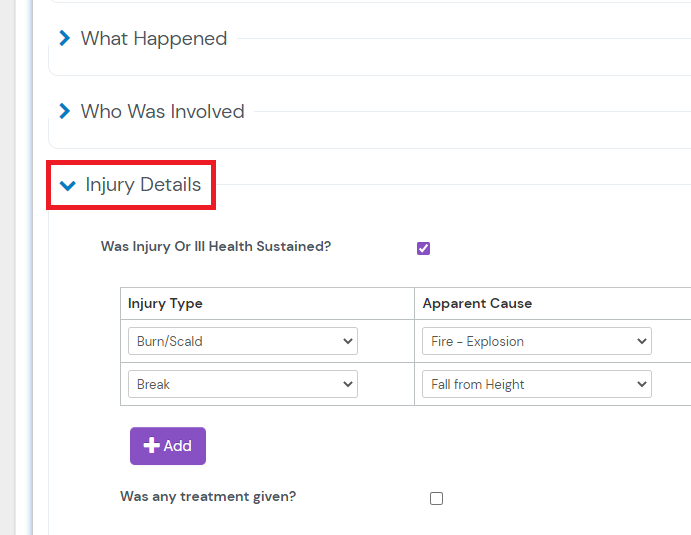Tick the Was any treatment given checkbox
691x535 pixels.
coord(436,498)
